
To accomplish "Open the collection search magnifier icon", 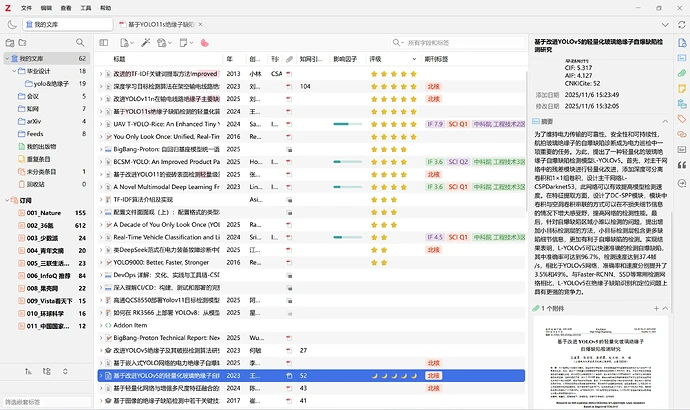I will (x=80, y=43).
